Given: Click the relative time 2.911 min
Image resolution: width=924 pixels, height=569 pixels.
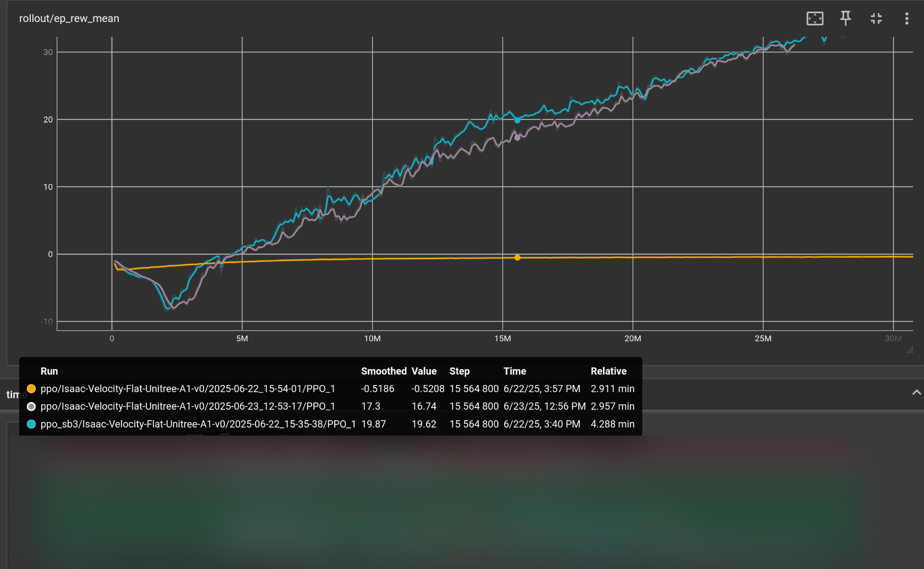Looking at the screenshot, I should [612, 389].
